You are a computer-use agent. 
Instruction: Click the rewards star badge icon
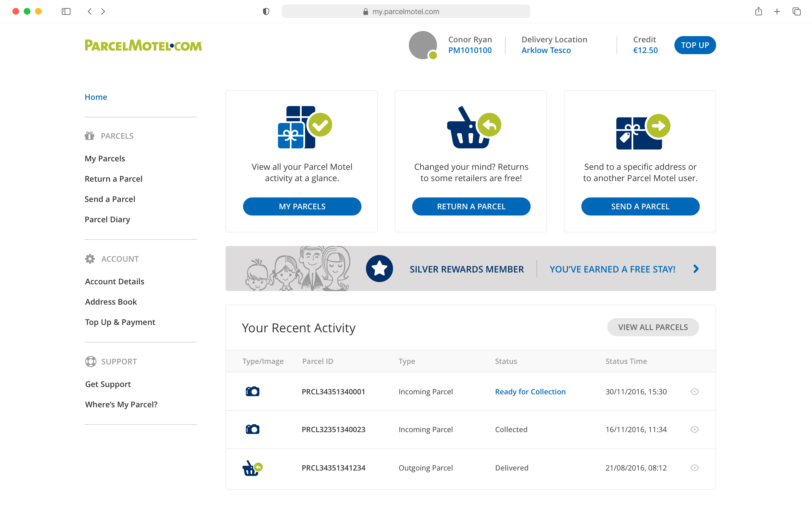coord(379,269)
